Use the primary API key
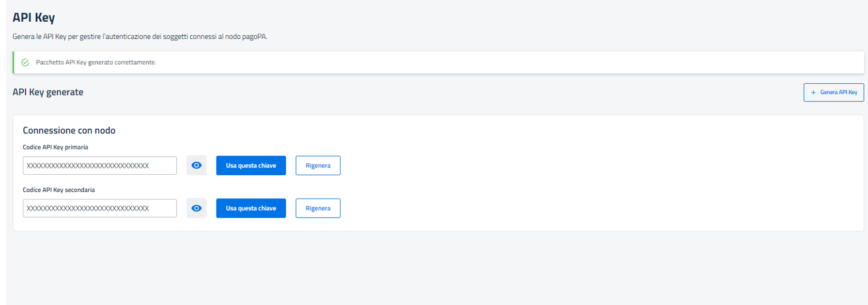This screenshot has width=868, height=305. pos(251,165)
